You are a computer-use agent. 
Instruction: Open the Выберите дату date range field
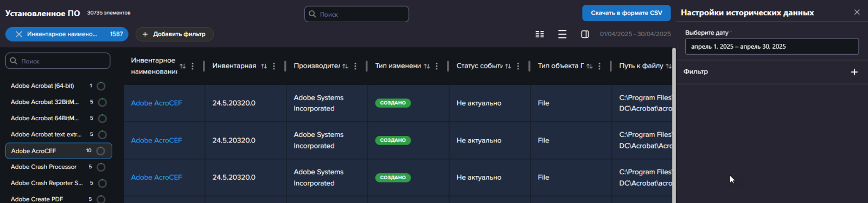pos(771,47)
